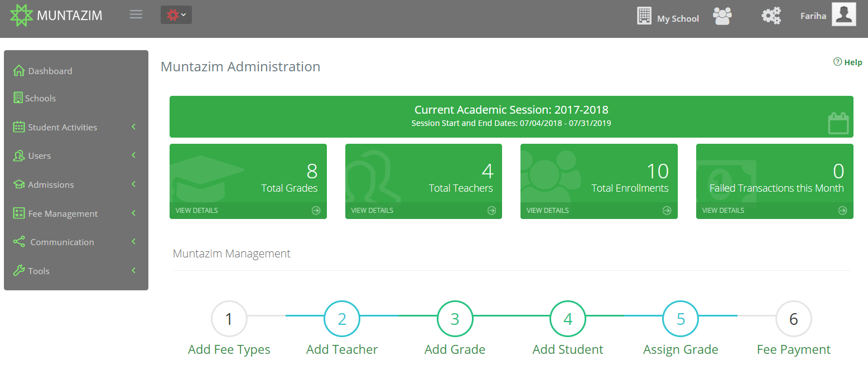Click the Tools wrench icon

[x=19, y=271]
